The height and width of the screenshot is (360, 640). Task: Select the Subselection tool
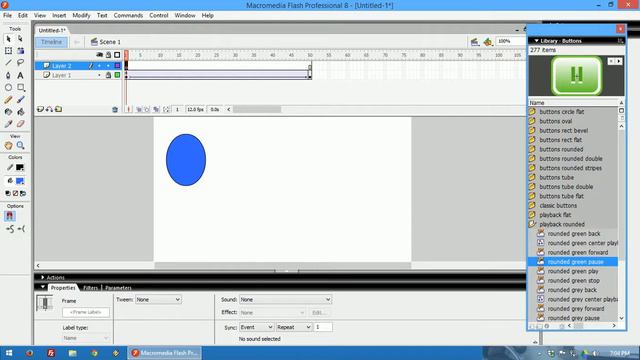pos(20,39)
